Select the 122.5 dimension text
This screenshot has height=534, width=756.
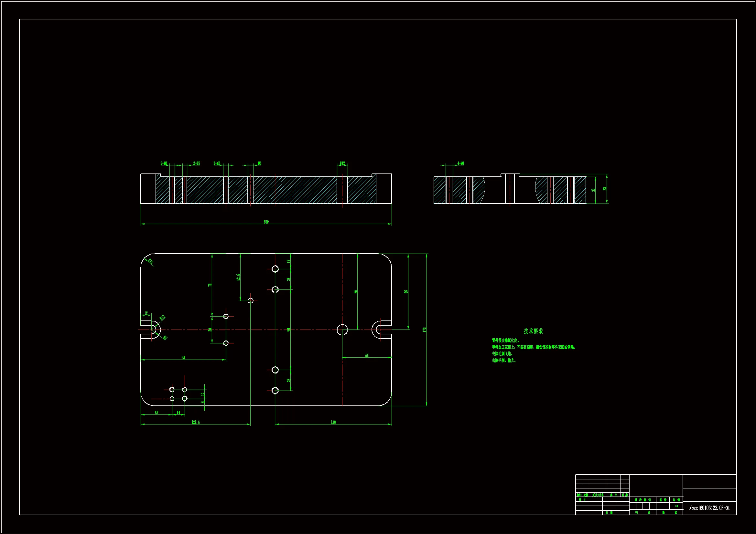(x=196, y=422)
